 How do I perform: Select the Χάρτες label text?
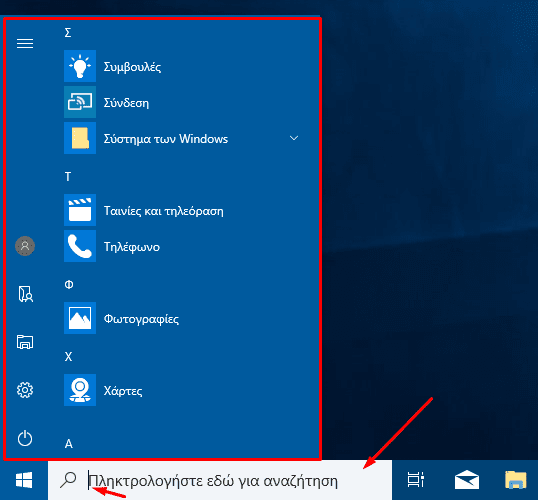tap(123, 391)
